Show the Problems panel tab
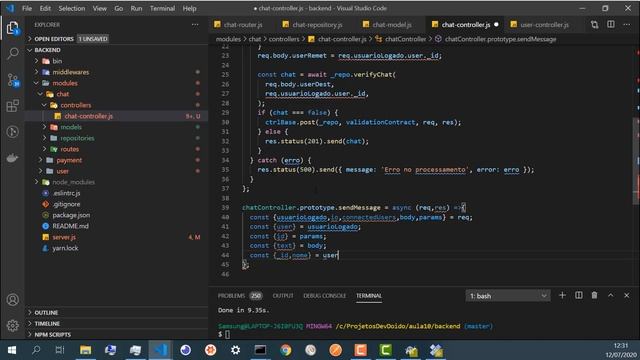640x360 pixels. (239, 296)
